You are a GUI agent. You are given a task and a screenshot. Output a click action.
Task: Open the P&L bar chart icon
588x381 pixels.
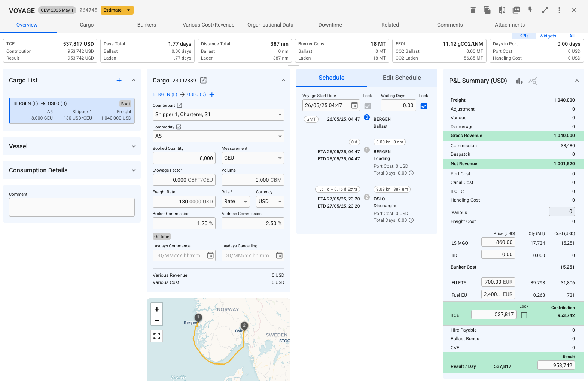[x=519, y=81]
